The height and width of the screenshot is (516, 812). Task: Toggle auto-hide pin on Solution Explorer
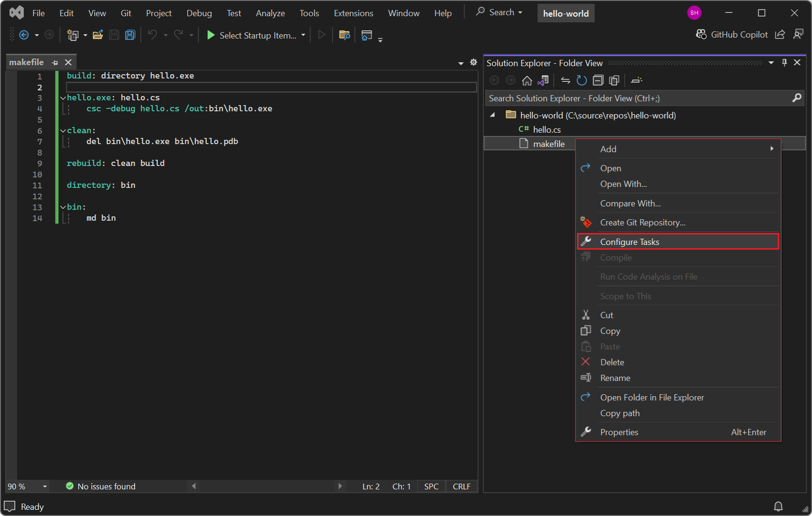coord(784,62)
